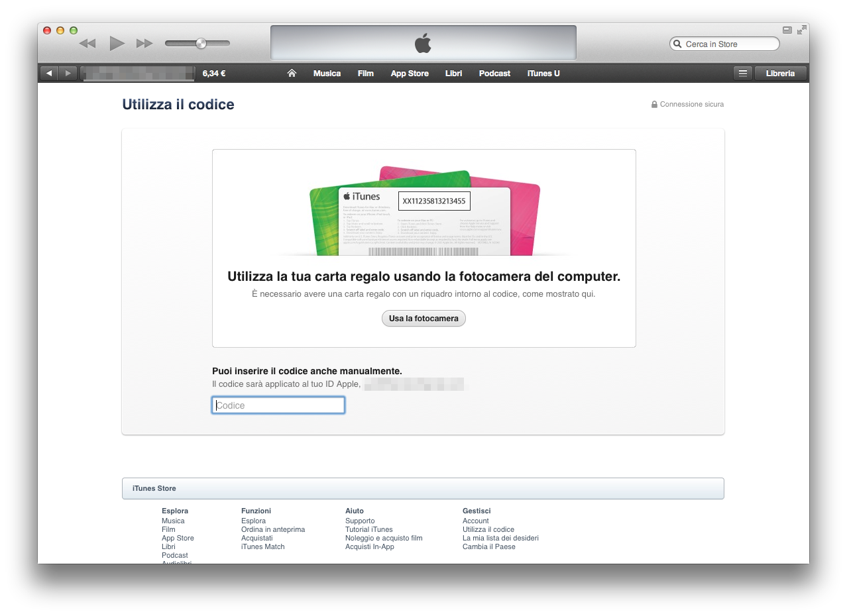Switch to mini player icon
847x616 pixels.
tap(787, 30)
